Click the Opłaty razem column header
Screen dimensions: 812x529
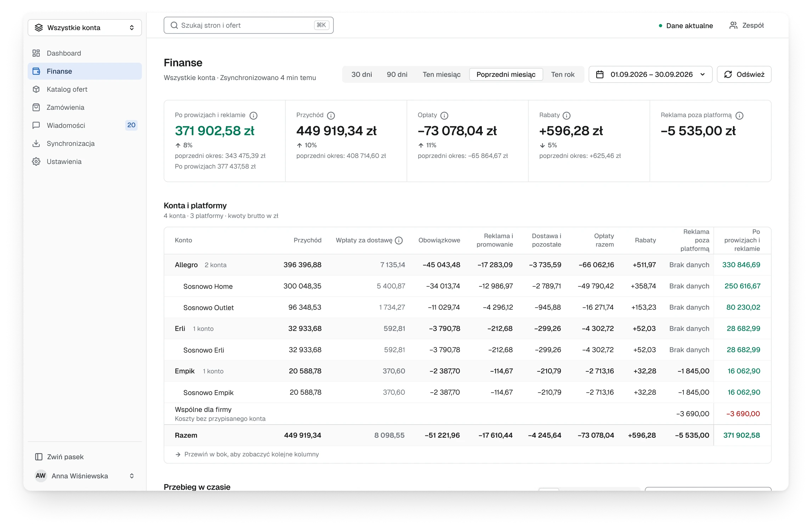click(x=604, y=240)
